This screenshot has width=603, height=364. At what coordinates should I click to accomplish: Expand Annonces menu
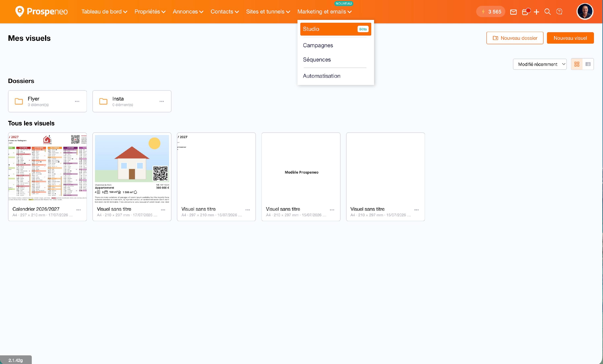click(x=188, y=12)
